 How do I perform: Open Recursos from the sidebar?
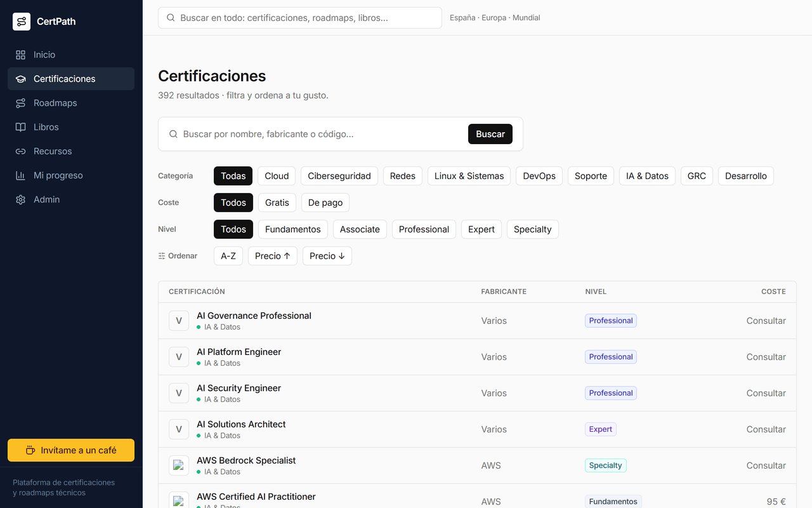(71, 151)
